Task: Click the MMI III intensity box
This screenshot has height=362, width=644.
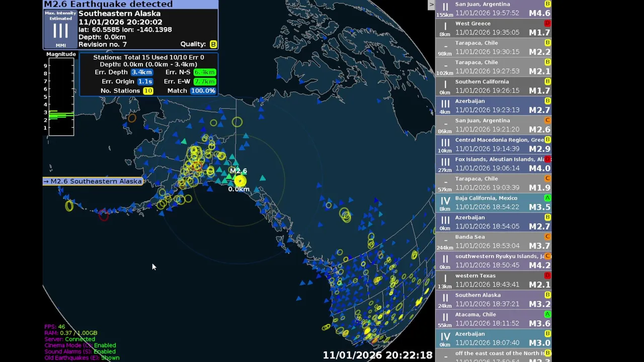Action: point(60,31)
